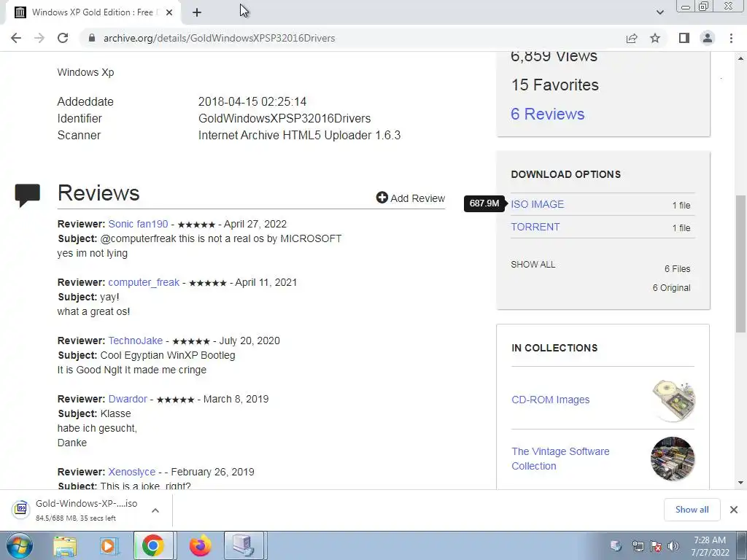The image size is (747, 560).
Task: Select the identifier GoldWindowsXPSP32016Drivers text
Action: (285, 119)
